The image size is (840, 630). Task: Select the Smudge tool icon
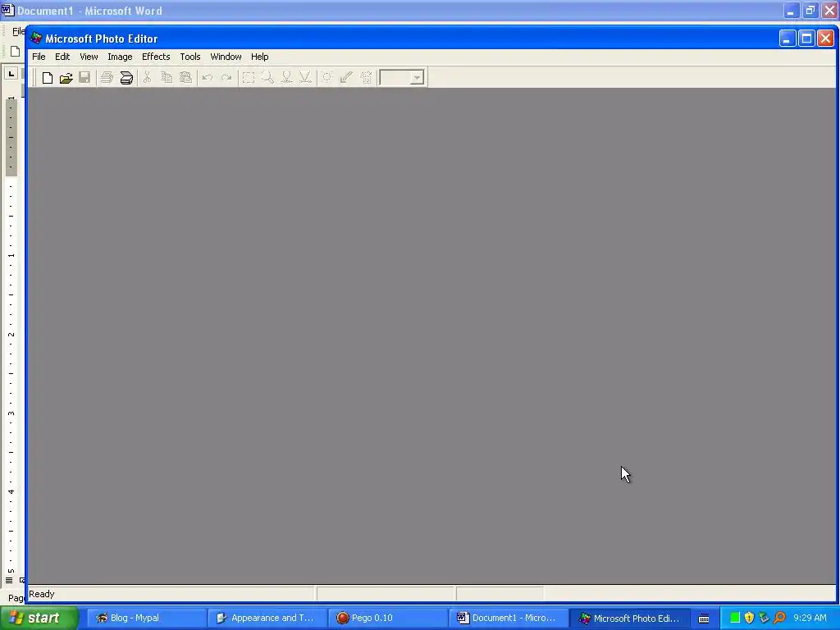(286, 78)
